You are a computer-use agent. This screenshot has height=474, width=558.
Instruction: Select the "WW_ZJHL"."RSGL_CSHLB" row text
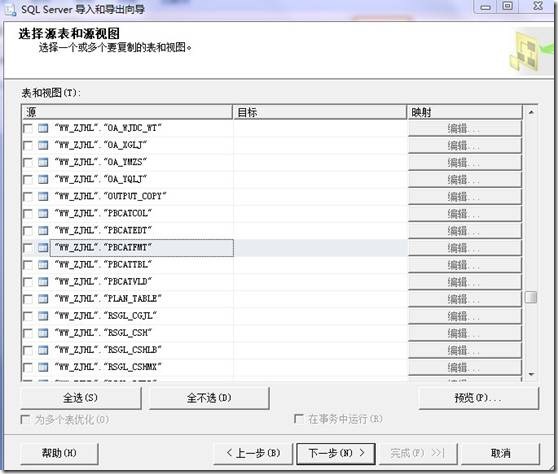[108, 350]
